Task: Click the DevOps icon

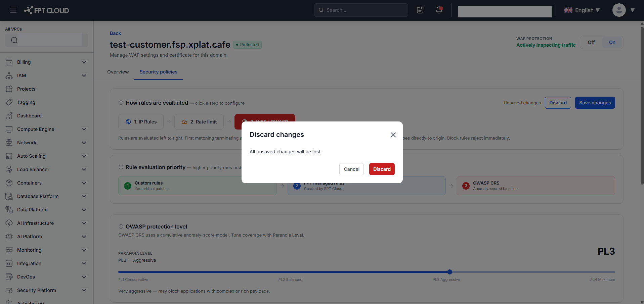Action: pos(9,277)
